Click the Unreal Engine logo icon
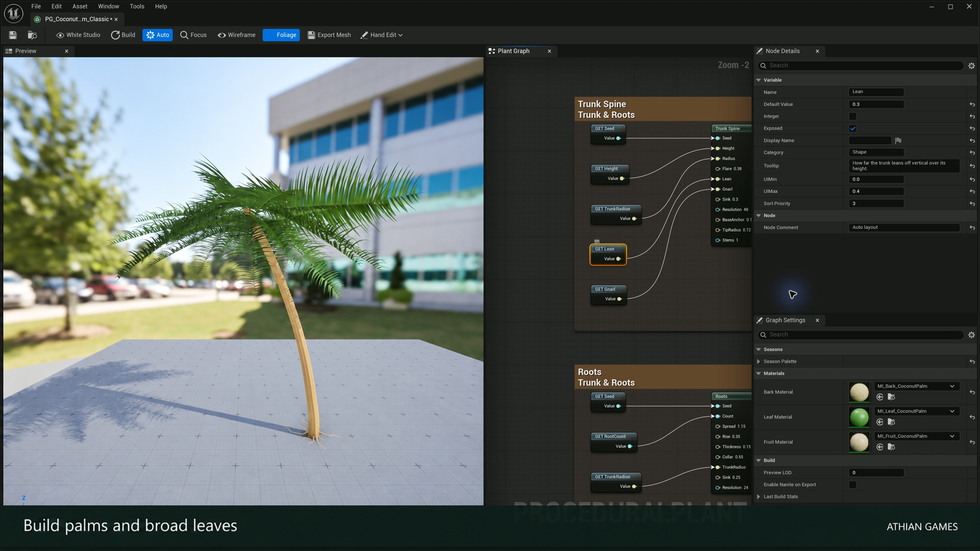The height and width of the screenshot is (551, 980). [x=14, y=13]
